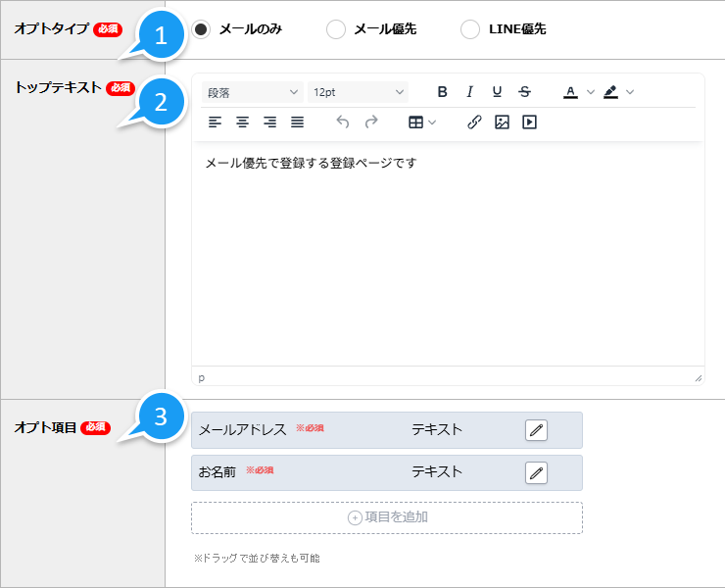Viewport: 725px width, 588px height.
Task: Edit the メールアドレス field with pencil icon
Action: [x=536, y=430]
